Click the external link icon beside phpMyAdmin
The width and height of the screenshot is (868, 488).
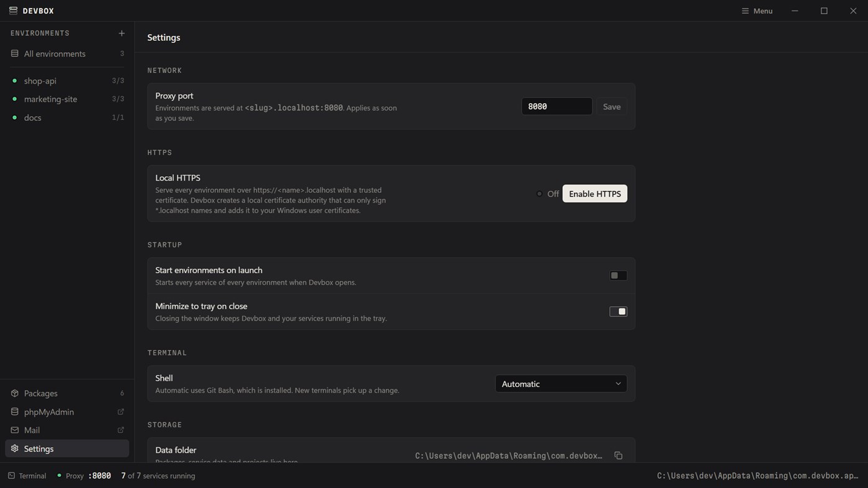(x=121, y=412)
